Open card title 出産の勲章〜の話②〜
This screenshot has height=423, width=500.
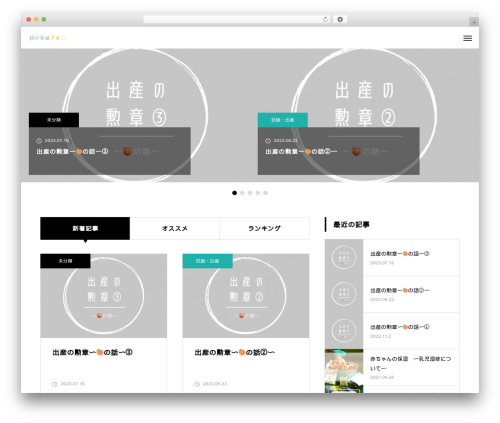235,352
